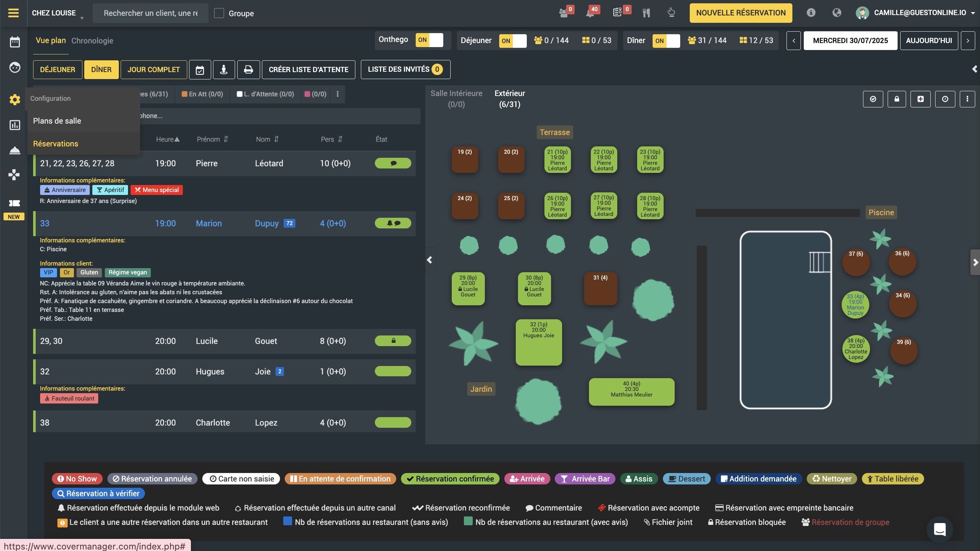Click the notifications bell icon with 40 badge
The height and width of the screenshot is (551, 980).
[x=590, y=13]
